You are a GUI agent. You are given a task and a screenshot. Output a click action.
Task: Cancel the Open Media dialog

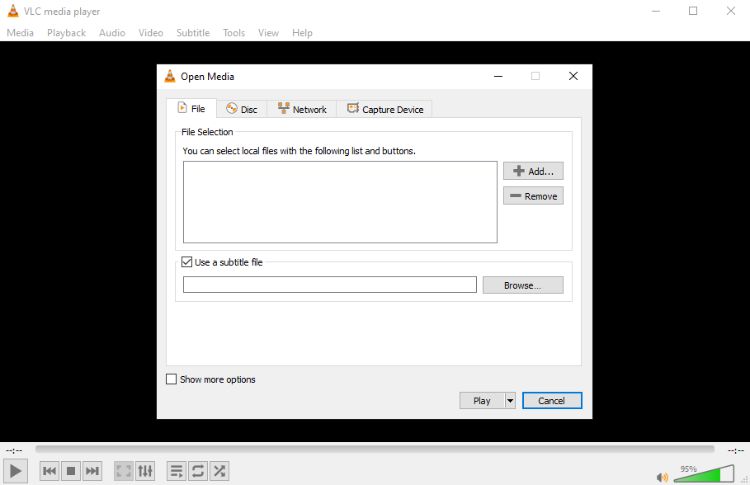click(552, 401)
